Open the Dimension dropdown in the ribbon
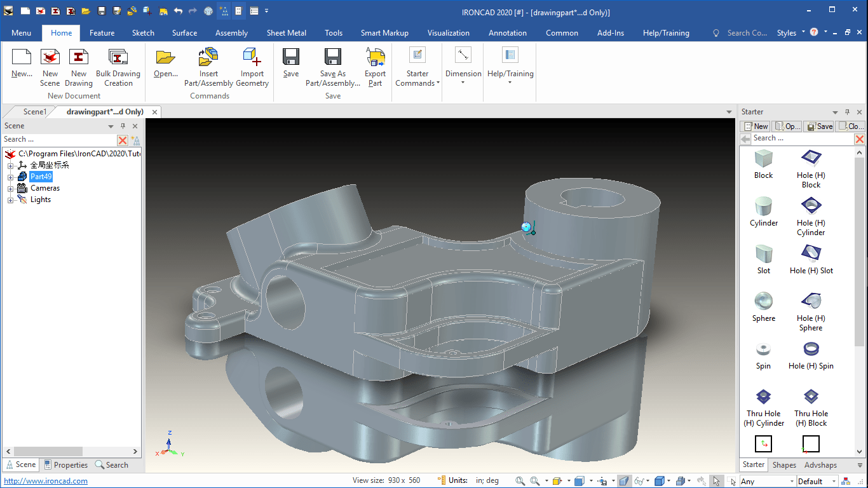The height and width of the screenshot is (488, 868). point(463,68)
